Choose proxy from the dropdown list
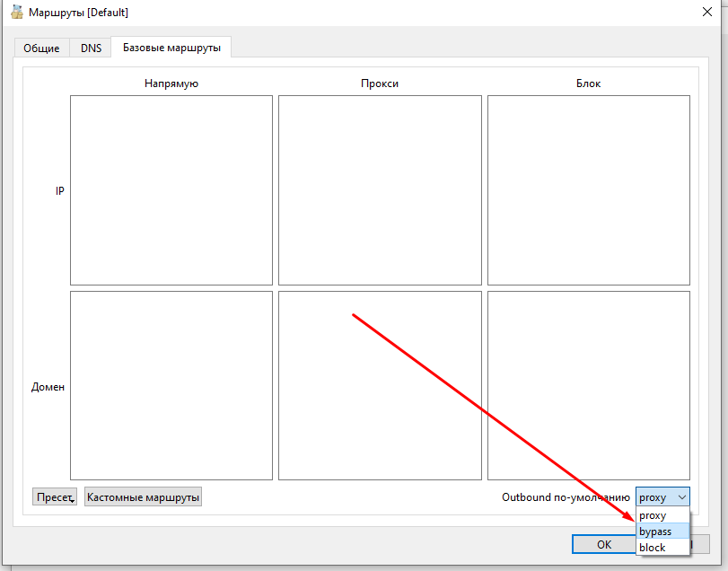Image resolution: width=728 pixels, height=571 pixels. (x=662, y=515)
